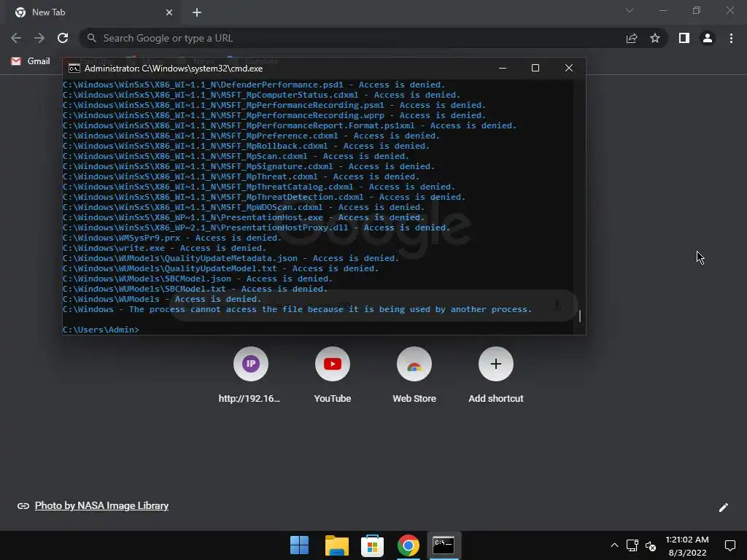This screenshot has width=747, height=560.
Task: Click the Chrome forward arrow
Action: tap(39, 38)
